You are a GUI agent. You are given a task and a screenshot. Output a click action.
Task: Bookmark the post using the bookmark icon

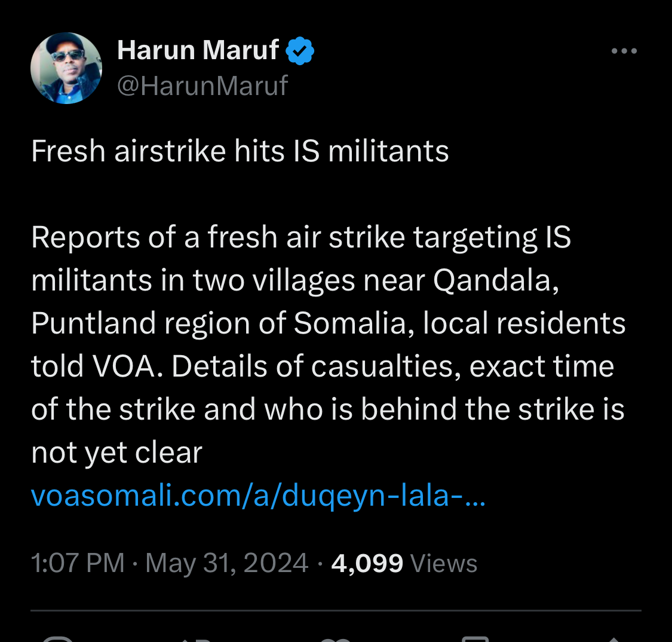(475, 640)
